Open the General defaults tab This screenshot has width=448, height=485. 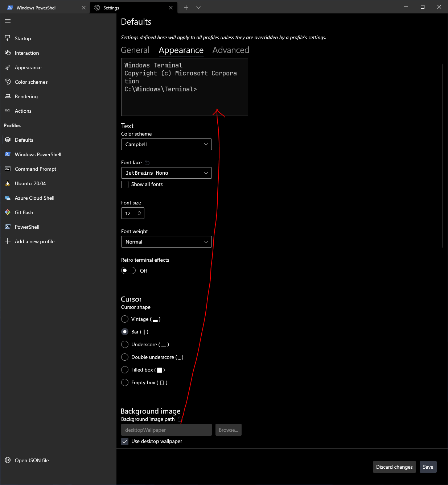[x=135, y=50]
